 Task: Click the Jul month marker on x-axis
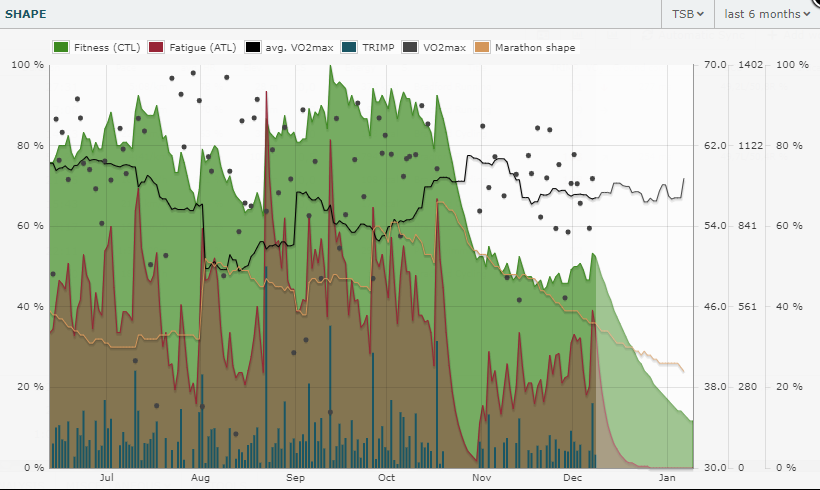(x=107, y=479)
